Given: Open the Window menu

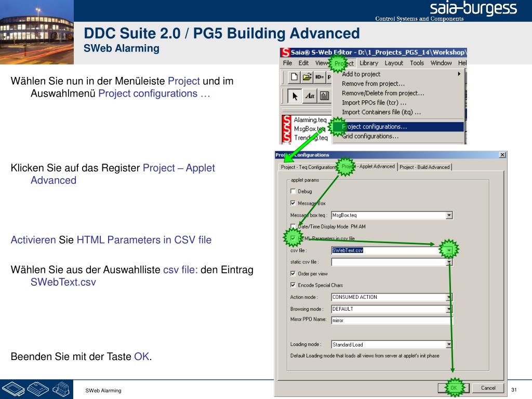Looking at the screenshot, I should pyautogui.click(x=441, y=63).
